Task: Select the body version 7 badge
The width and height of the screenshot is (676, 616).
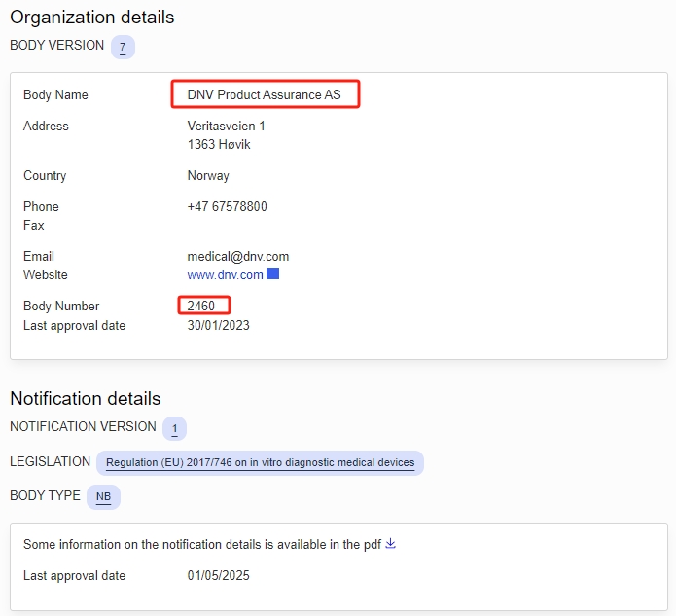Action: coord(123,47)
